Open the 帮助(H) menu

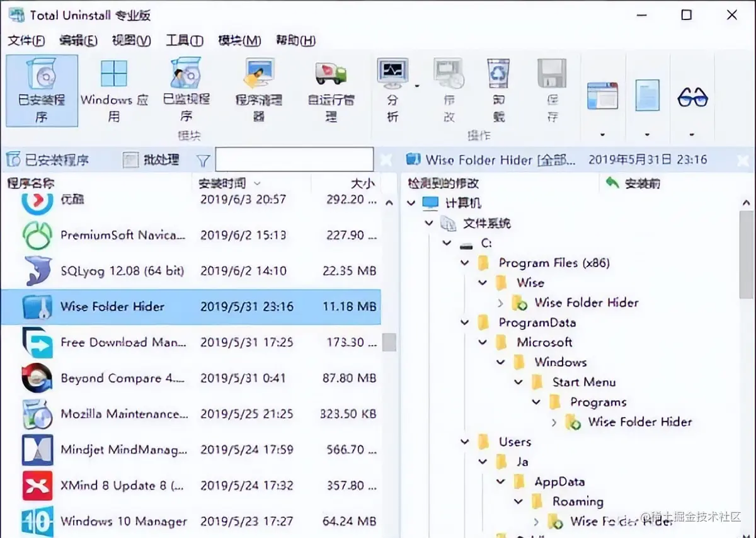[x=295, y=40]
